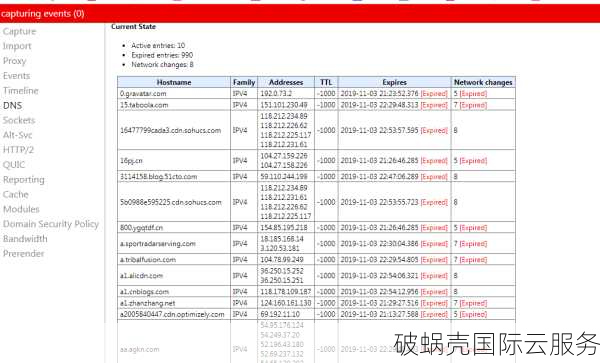The height and width of the screenshot is (363, 600).
Task: Open the Timeline view
Action: pyautogui.click(x=21, y=91)
